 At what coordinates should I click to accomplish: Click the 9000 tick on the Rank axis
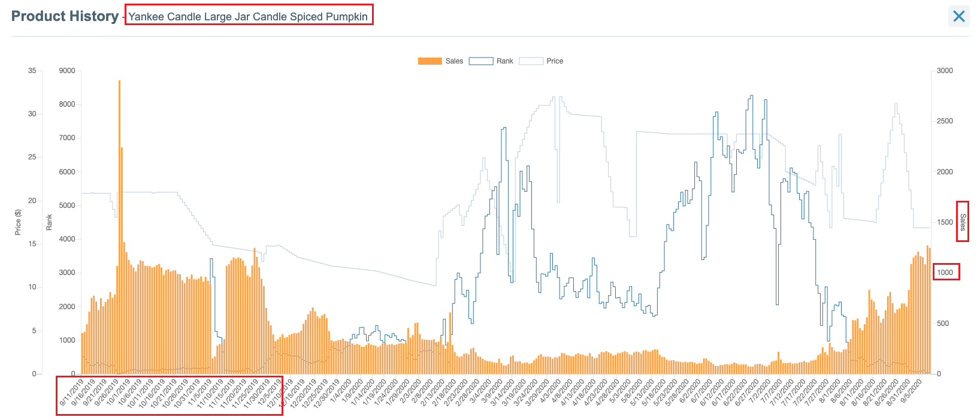67,71
